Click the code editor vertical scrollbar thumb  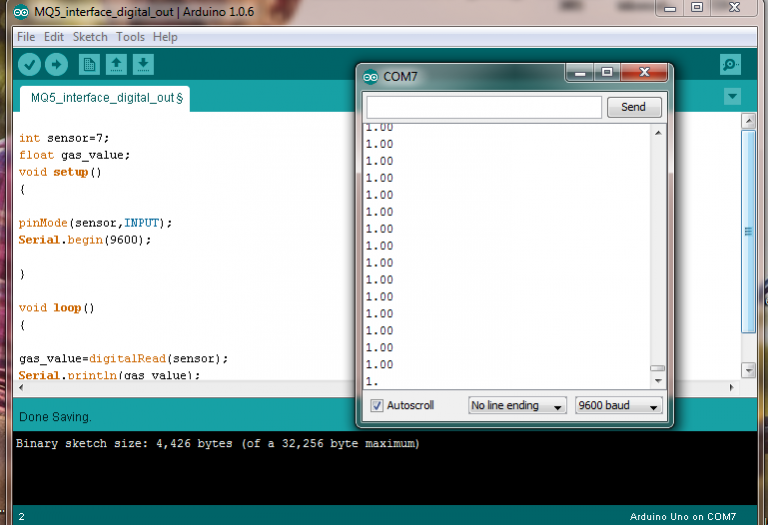748,230
